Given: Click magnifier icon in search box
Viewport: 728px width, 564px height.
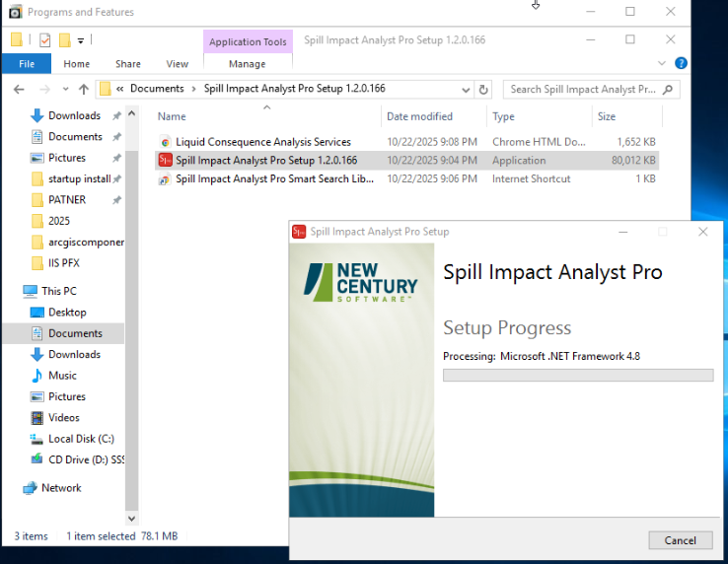Looking at the screenshot, I should click(668, 89).
